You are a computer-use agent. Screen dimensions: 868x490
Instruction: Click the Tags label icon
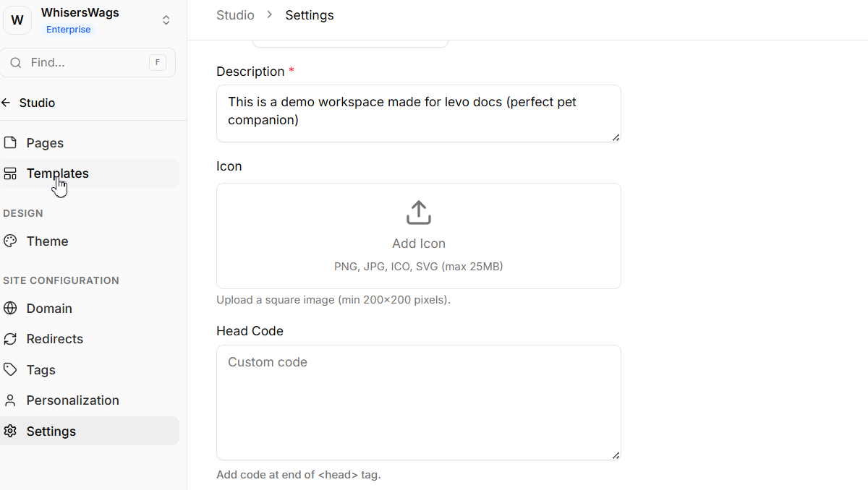(10, 369)
